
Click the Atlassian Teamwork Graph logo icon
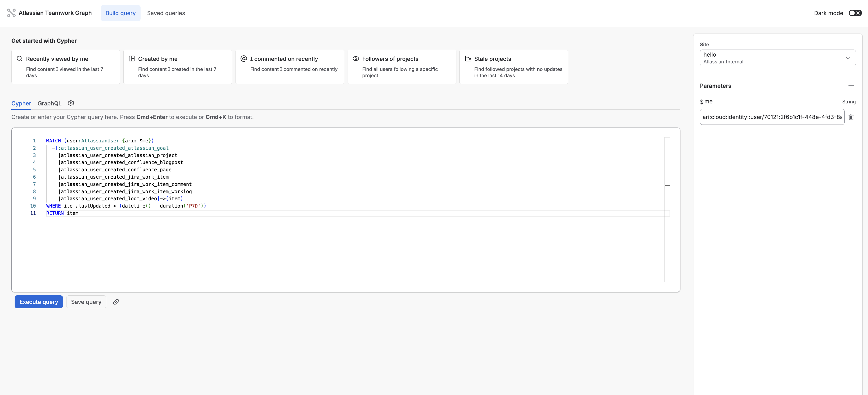11,13
